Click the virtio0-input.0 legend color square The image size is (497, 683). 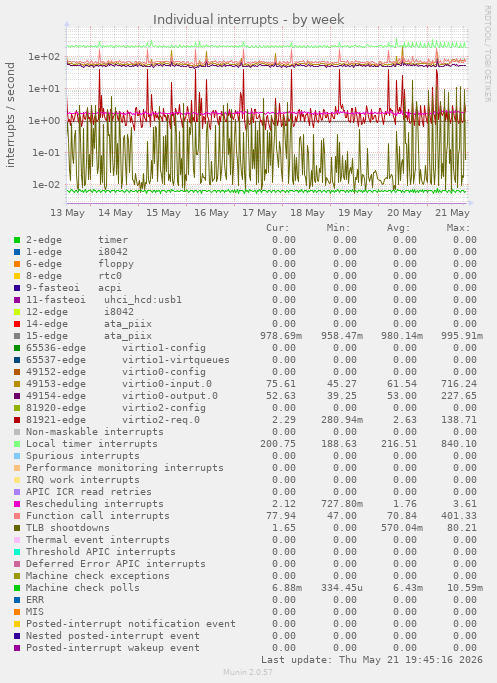[17, 384]
